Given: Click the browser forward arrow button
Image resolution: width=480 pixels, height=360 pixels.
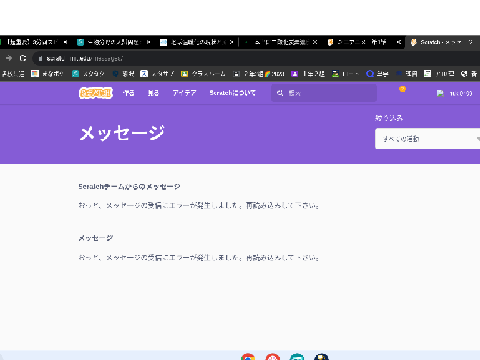Looking at the screenshot, I should click(9, 58).
